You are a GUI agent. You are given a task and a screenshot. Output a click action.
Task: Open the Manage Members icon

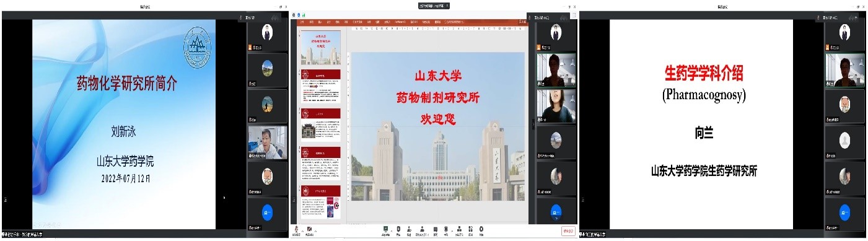422,230
